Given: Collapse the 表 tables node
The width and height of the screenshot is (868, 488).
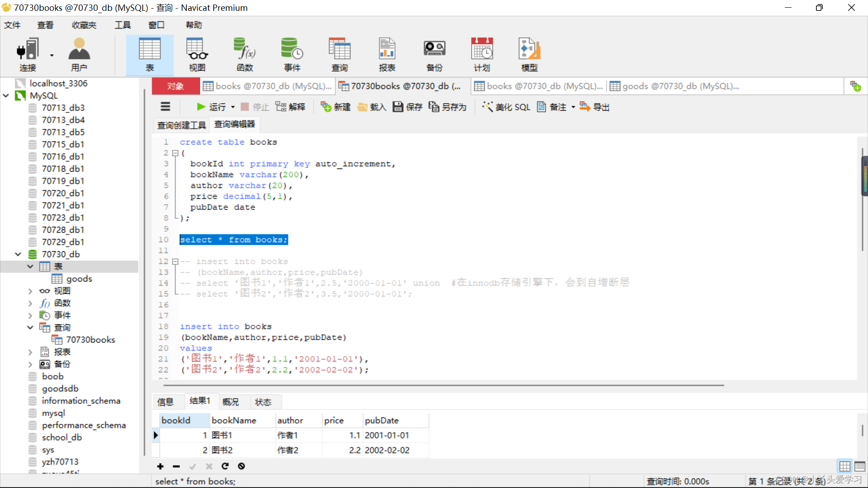Looking at the screenshot, I should [30, 266].
